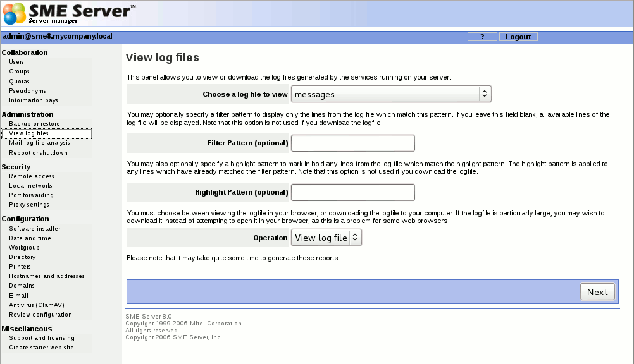Go to the Groups page
This screenshot has height=364, width=634.
coord(19,71)
